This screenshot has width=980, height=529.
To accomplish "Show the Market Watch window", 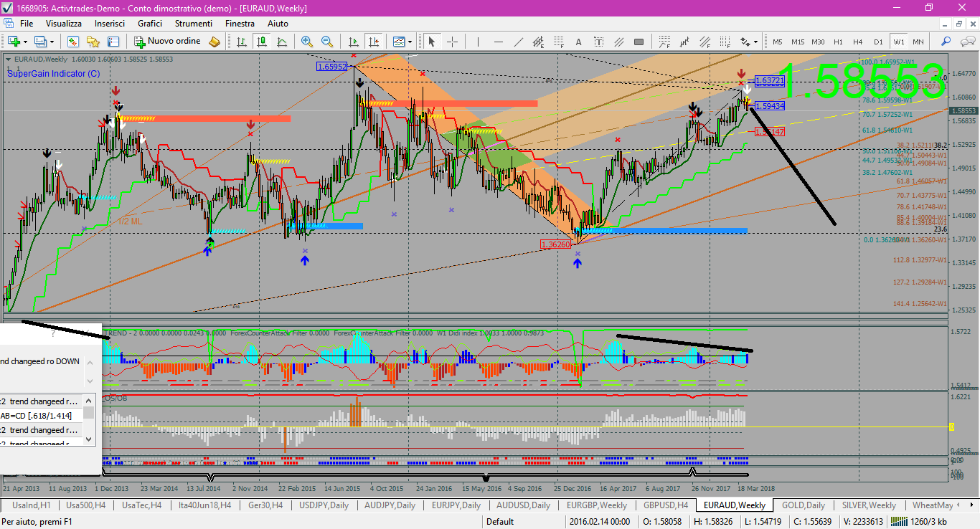I will pos(73,42).
